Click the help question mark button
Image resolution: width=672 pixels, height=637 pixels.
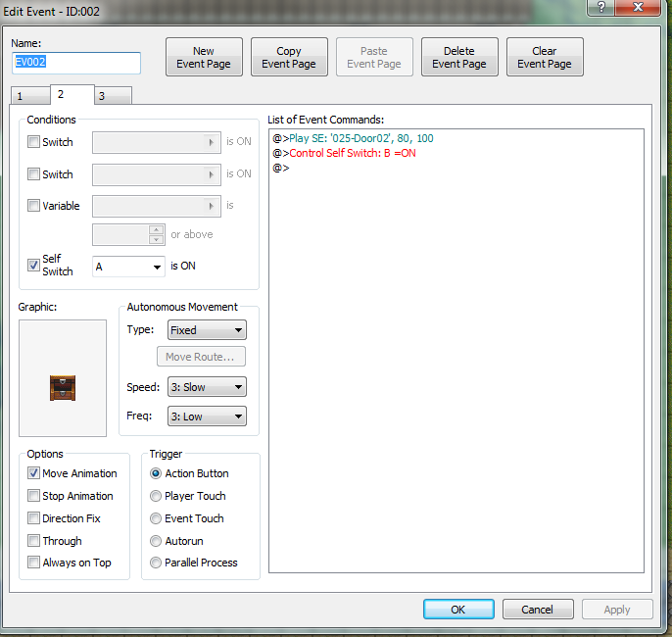(x=600, y=7)
